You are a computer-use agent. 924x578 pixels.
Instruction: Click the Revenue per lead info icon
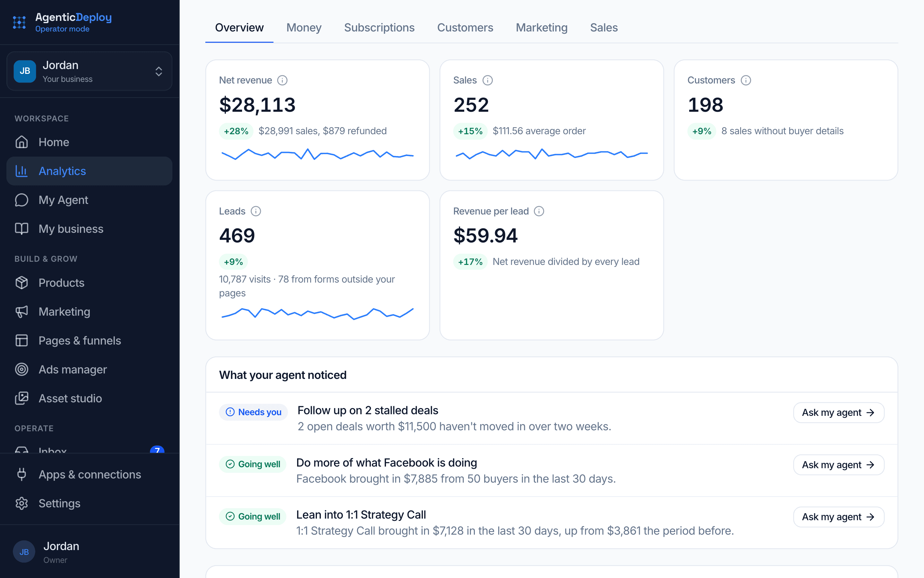tap(539, 211)
